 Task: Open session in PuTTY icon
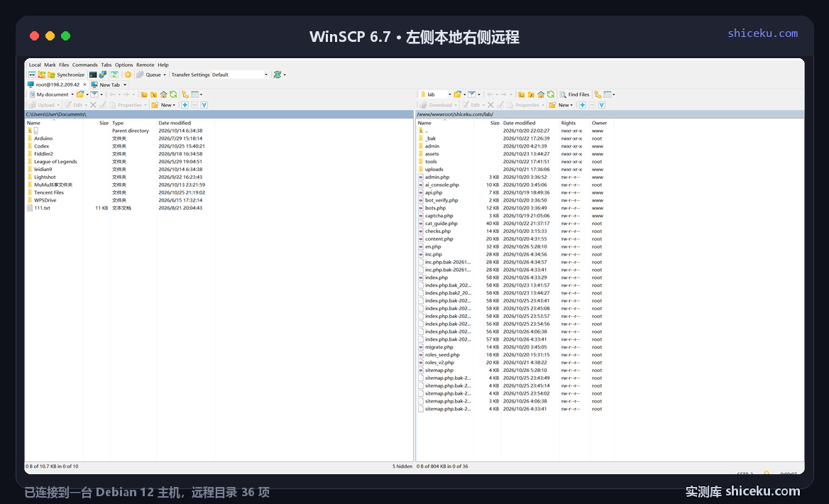tap(103, 75)
